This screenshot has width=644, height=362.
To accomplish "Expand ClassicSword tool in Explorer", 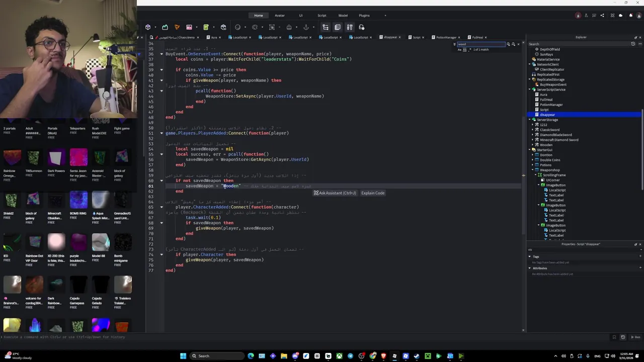I will 533,130.
